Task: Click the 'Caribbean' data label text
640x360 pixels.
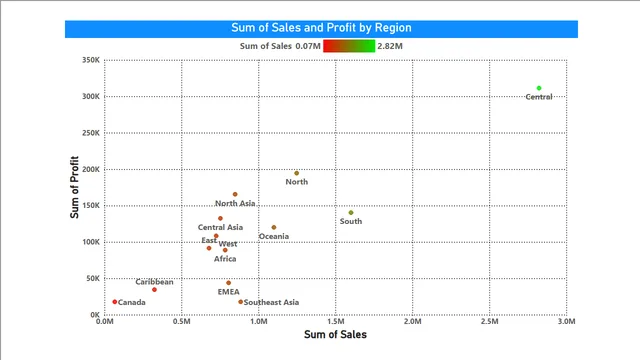Action: [154, 282]
